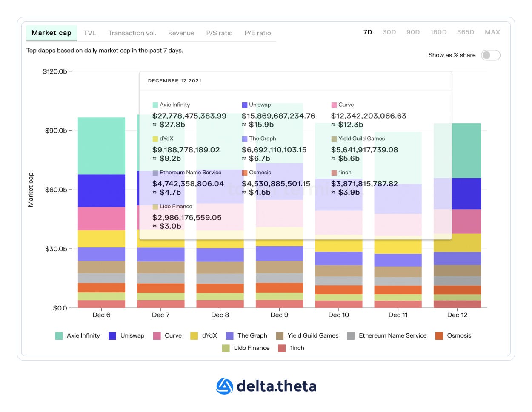The image size is (532, 412).
Task: Click the Uniswap legend swatch
Action: coord(112,336)
